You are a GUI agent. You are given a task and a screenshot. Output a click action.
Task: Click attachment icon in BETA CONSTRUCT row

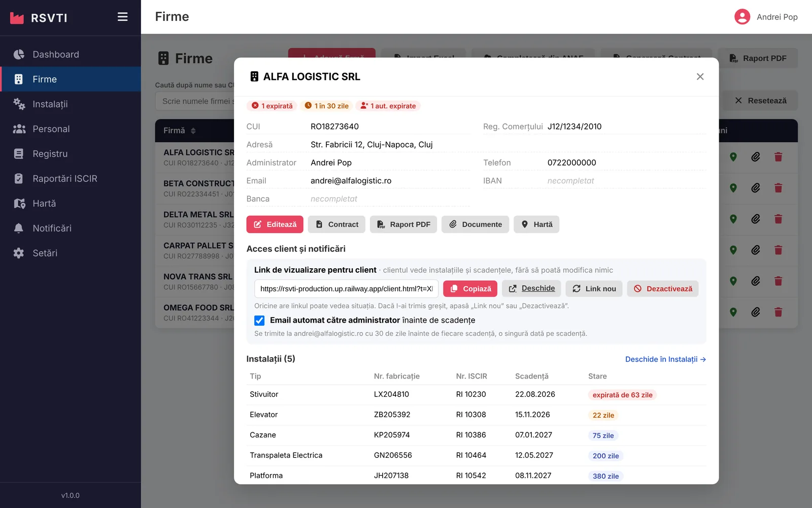coord(756,188)
